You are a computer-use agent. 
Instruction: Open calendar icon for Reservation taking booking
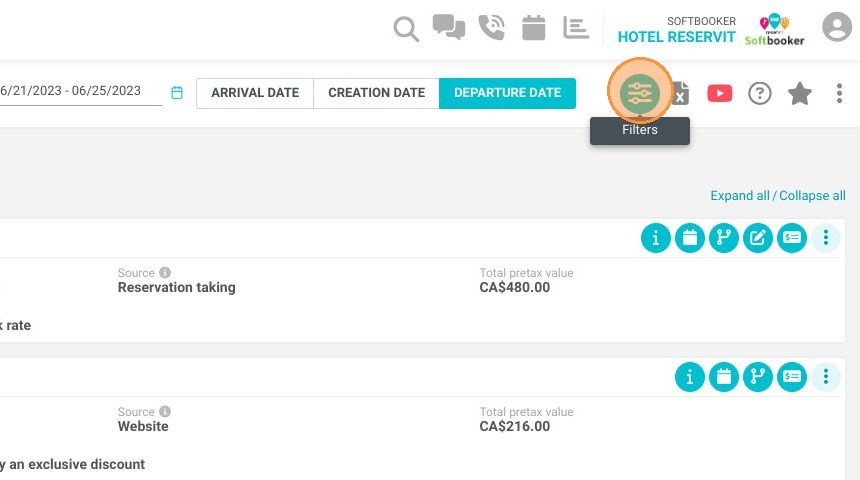coord(689,238)
